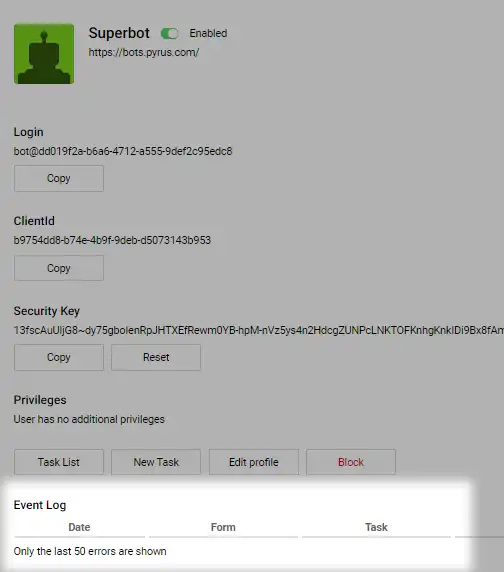Click the Edit profile button

pos(253,462)
